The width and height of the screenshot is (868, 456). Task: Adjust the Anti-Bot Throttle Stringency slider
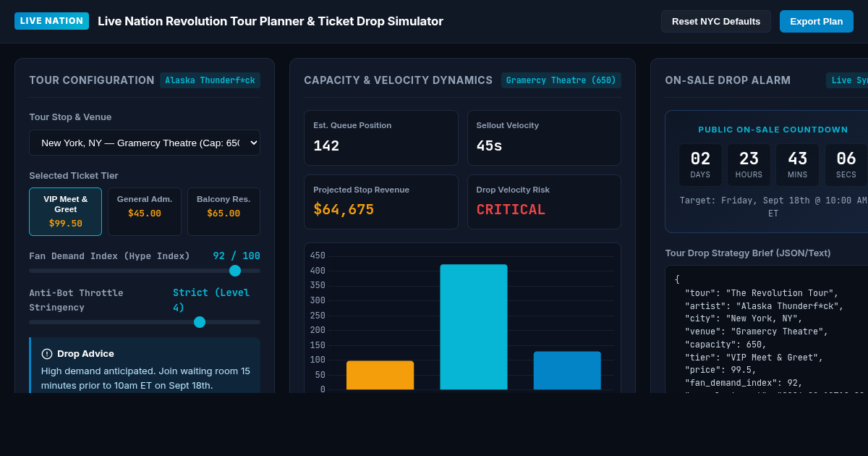pyautogui.click(x=145, y=322)
